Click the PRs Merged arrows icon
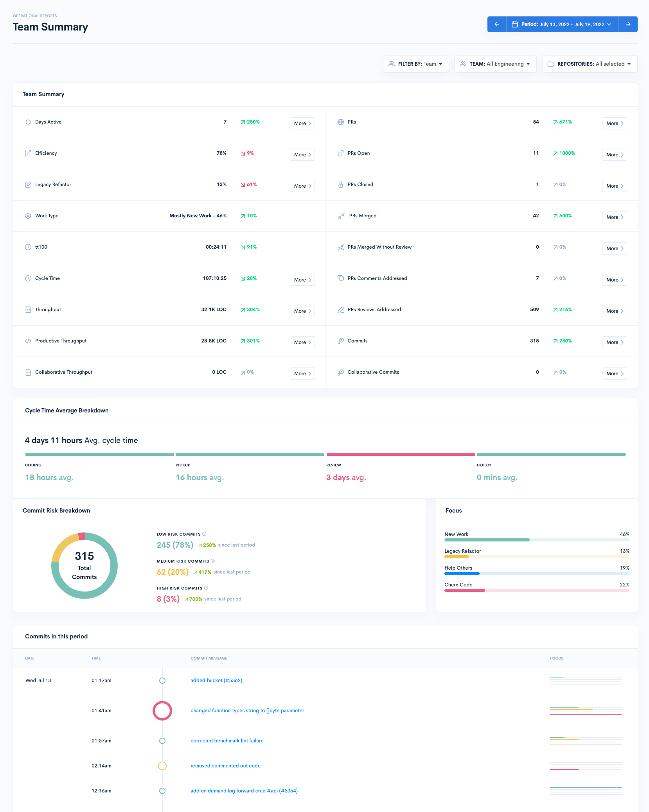Image resolution: width=649 pixels, height=812 pixels. pyautogui.click(x=342, y=216)
